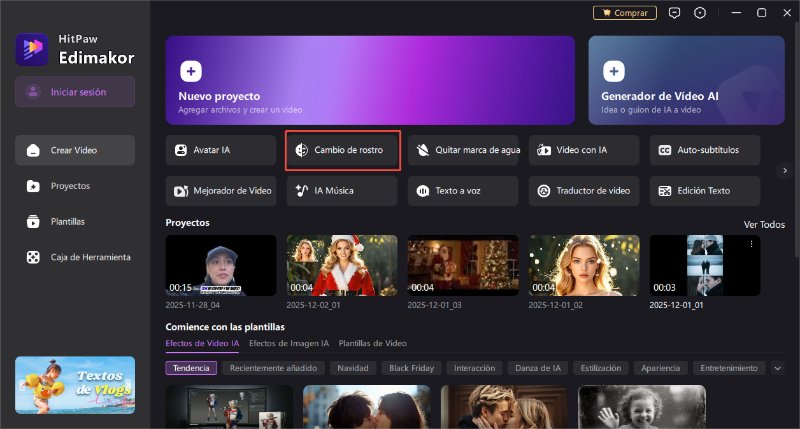
Task: Click the Proyectos folder icon in sidebar
Action: pyautogui.click(x=33, y=186)
